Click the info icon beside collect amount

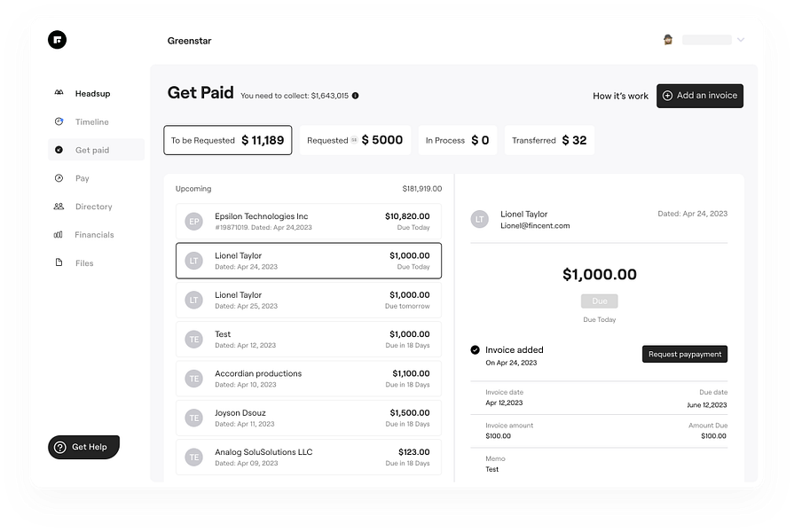(356, 96)
